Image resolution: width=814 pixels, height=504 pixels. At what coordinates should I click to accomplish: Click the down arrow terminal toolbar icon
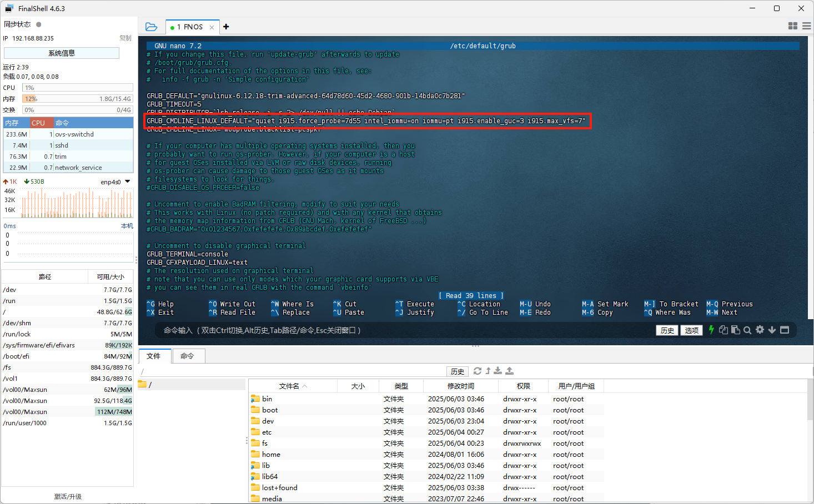coord(772,330)
